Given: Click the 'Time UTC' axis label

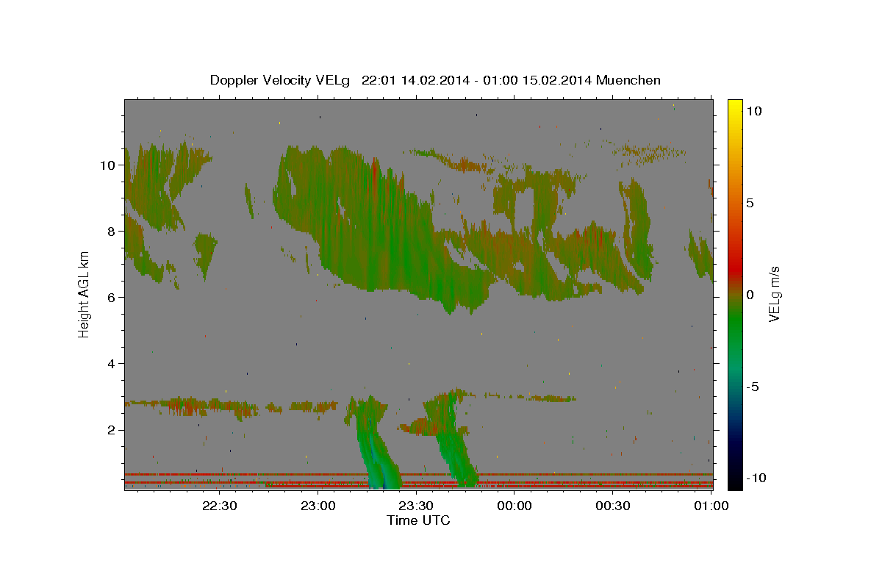Looking at the screenshot, I should click(x=418, y=520).
